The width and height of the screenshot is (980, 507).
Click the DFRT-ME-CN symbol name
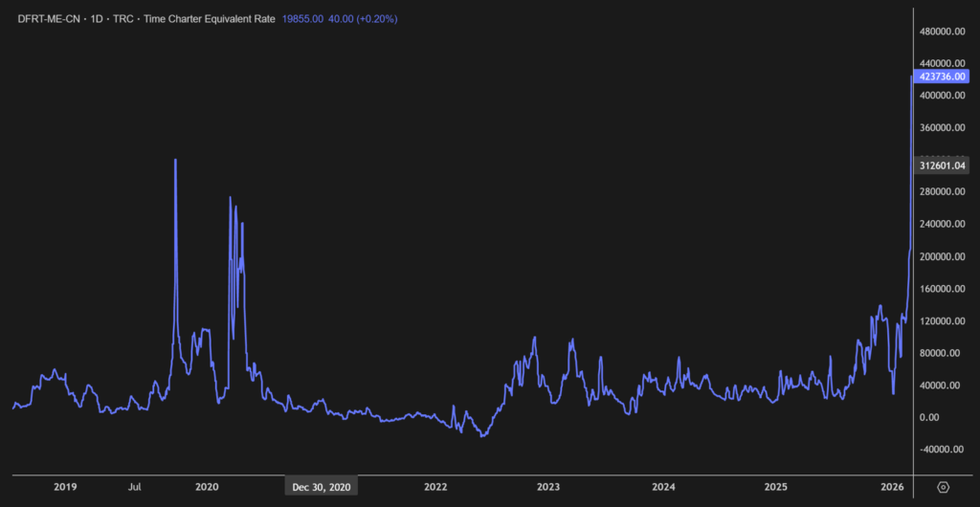coord(51,18)
